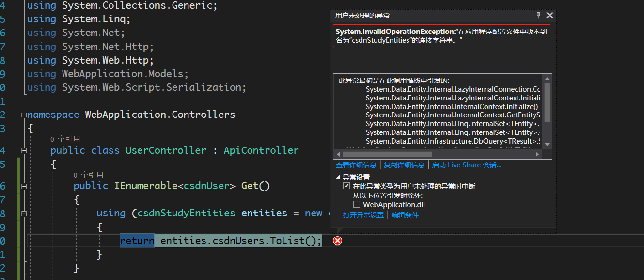
Task: Click the down arrow of the call stack vertical scrollbar
Action: click(x=548, y=144)
